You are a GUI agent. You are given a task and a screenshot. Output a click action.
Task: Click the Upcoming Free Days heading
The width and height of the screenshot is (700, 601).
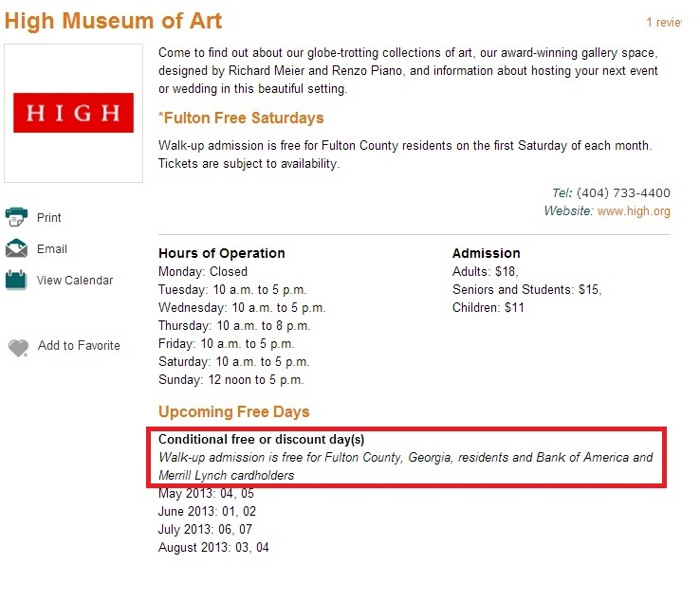coord(233,412)
